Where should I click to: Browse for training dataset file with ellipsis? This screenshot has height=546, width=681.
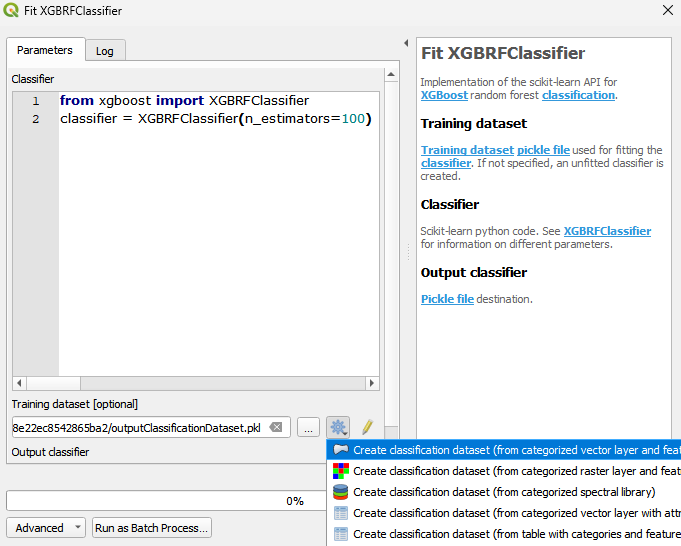click(308, 427)
